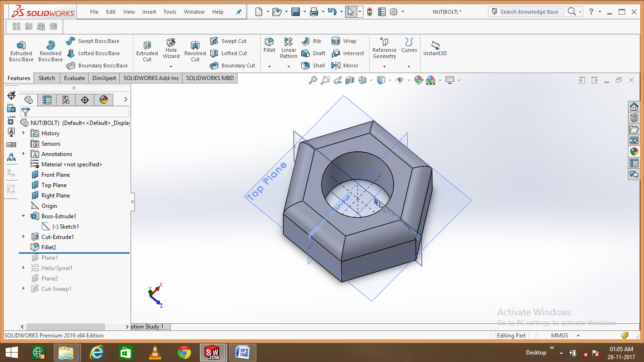
Task: Expand Boss-Extrude1 in the feature tree
Action: click(23, 216)
